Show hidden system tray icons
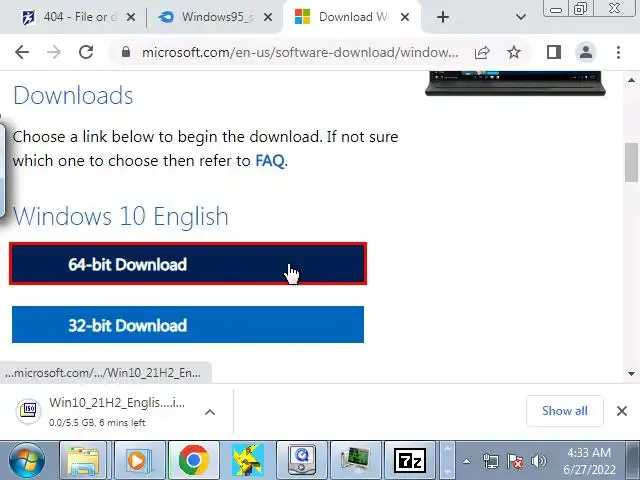 tap(466, 462)
